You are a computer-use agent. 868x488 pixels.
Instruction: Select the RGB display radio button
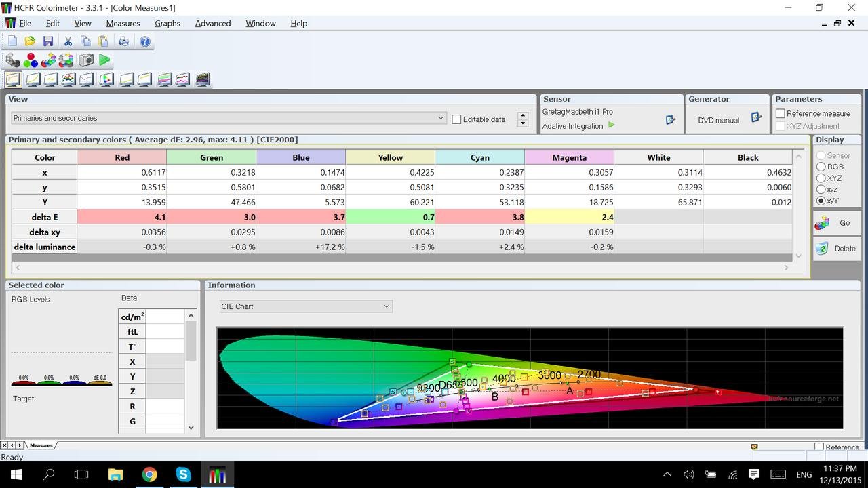(x=821, y=167)
